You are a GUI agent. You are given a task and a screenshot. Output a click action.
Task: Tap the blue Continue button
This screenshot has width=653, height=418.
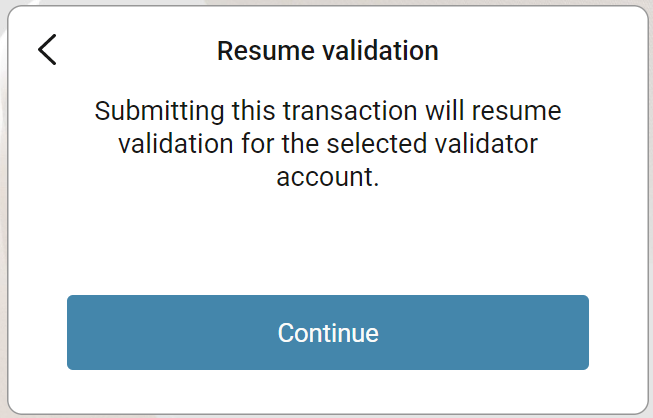328,332
